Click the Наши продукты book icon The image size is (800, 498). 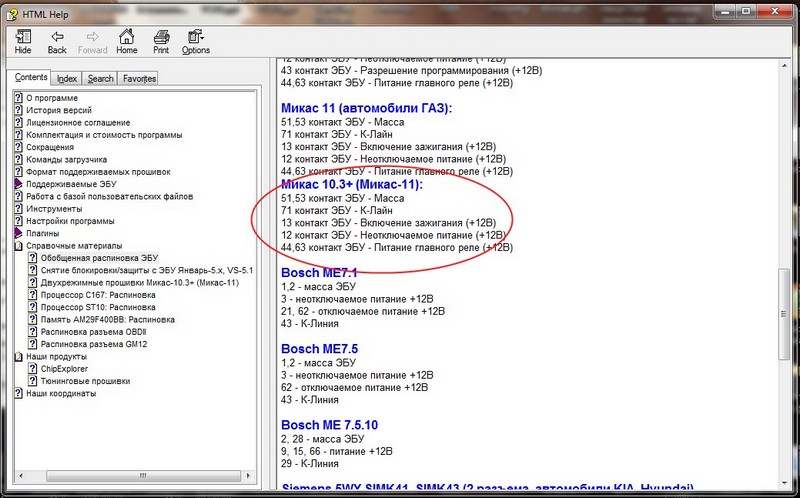(x=19, y=356)
